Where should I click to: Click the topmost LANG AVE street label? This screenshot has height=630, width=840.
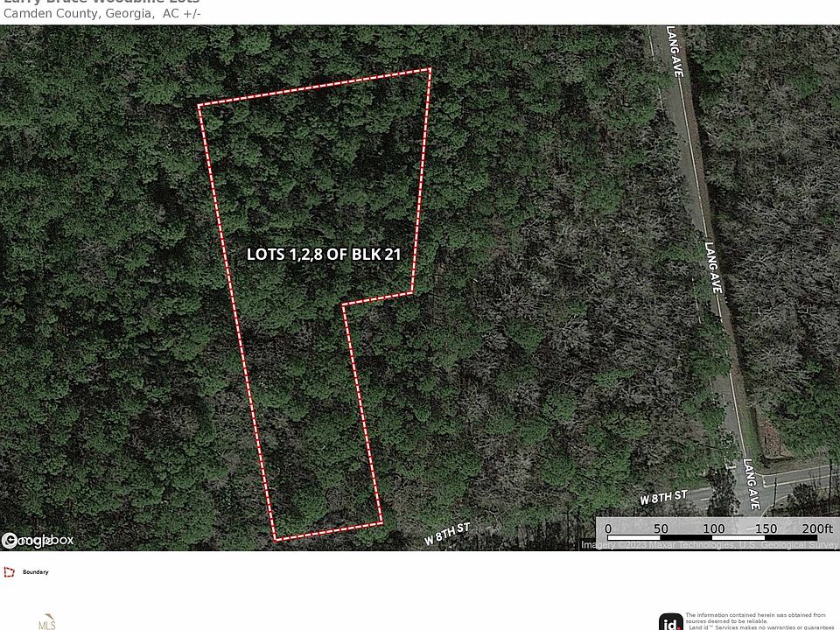675,52
